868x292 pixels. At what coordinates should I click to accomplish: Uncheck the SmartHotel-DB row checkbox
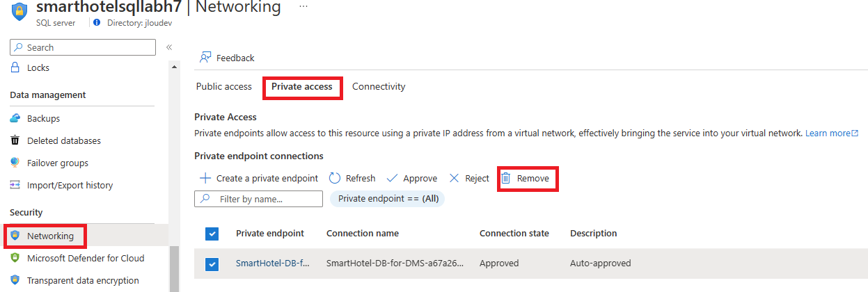[x=212, y=264]
